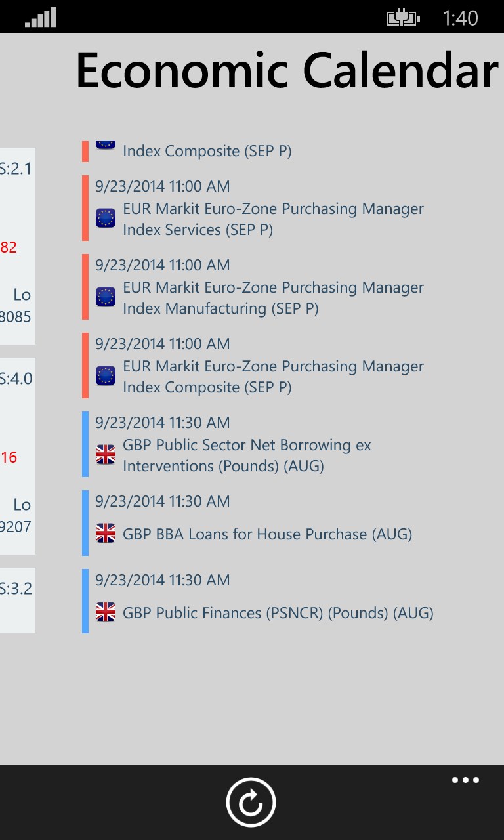Select GBP Public Finances (PSNCR) event
The height and width of the screenshot is (840, 504).
tap(278, 613)
